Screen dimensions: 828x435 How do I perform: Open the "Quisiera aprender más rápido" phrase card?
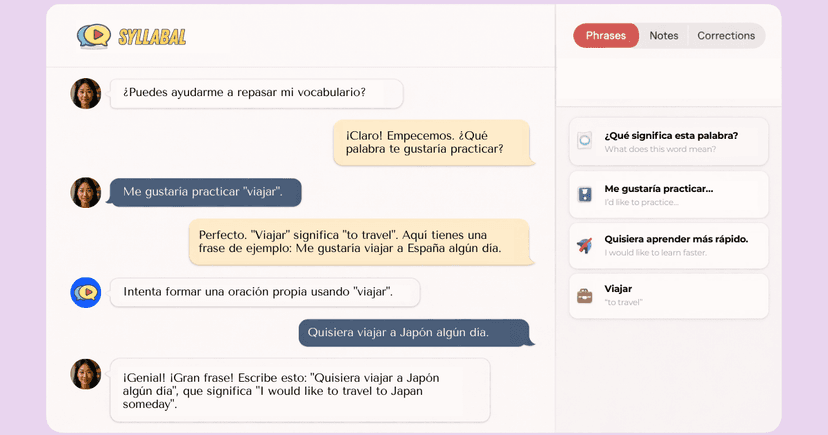(x=669, y=245)
